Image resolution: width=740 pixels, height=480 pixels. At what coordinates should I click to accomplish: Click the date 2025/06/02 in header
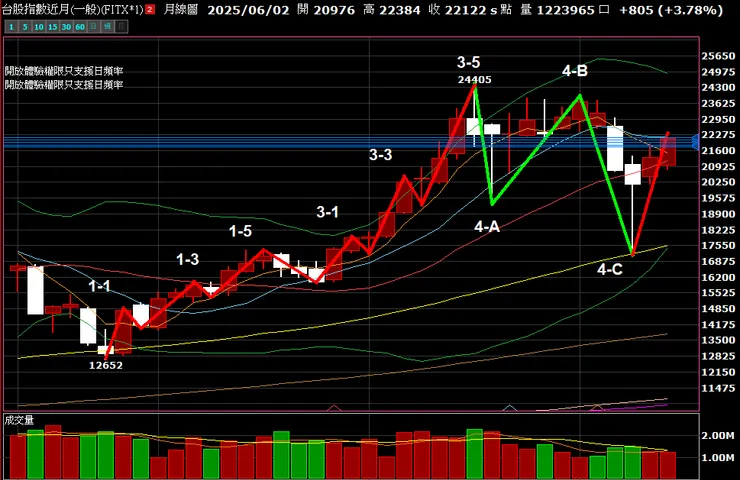click(248, 10)
